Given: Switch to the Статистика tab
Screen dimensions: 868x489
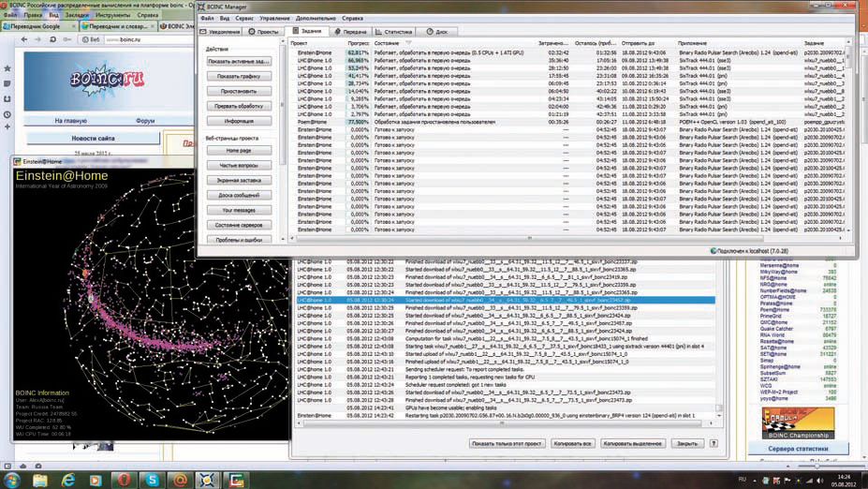Looking at the screenshot, I should (398, 31).
